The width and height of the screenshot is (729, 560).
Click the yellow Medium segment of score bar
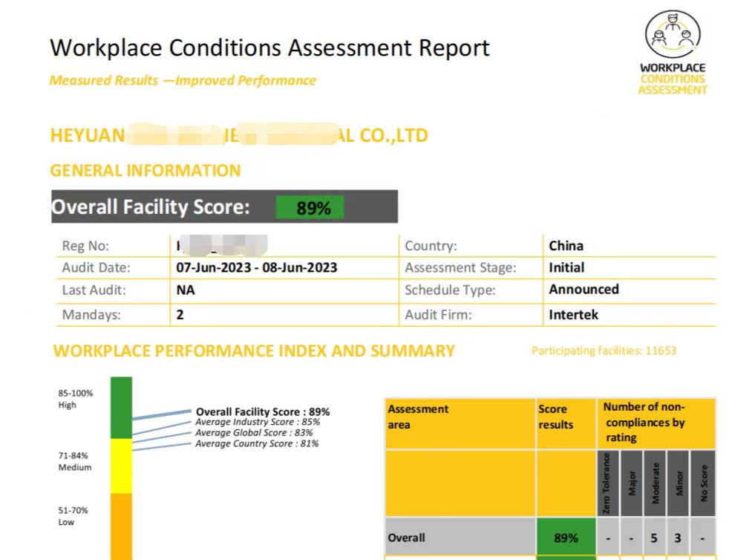[x=121, y=466]
